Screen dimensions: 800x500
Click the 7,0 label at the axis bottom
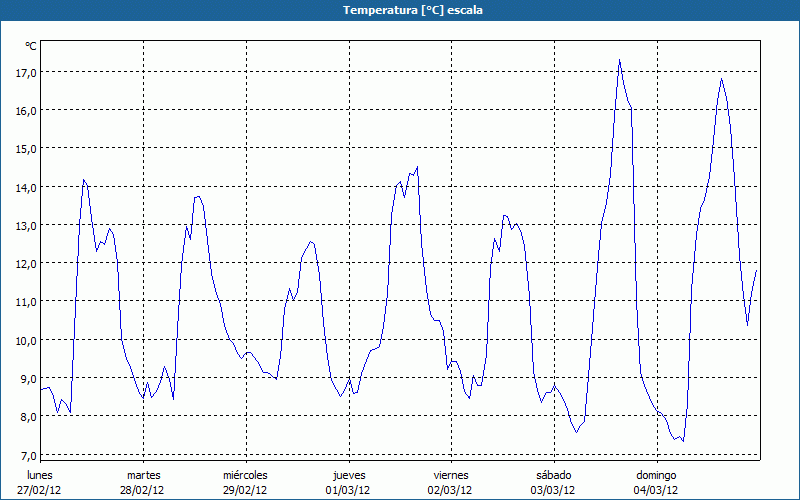point(25,455)
